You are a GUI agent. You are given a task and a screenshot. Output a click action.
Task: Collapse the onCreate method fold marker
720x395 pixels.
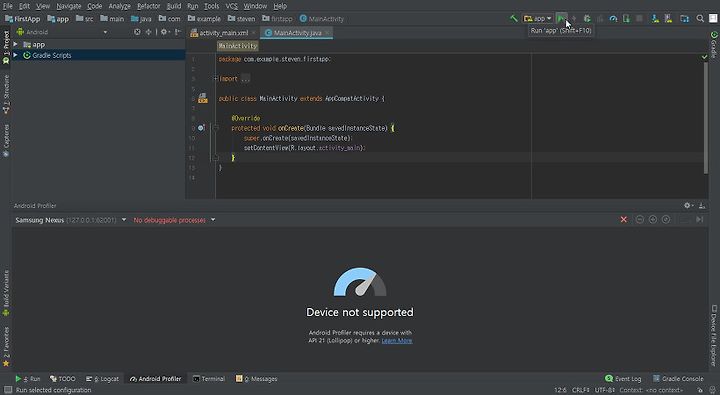216,128
